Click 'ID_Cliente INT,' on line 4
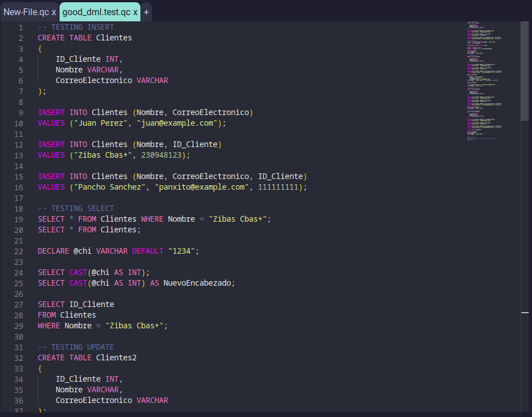 89,59
